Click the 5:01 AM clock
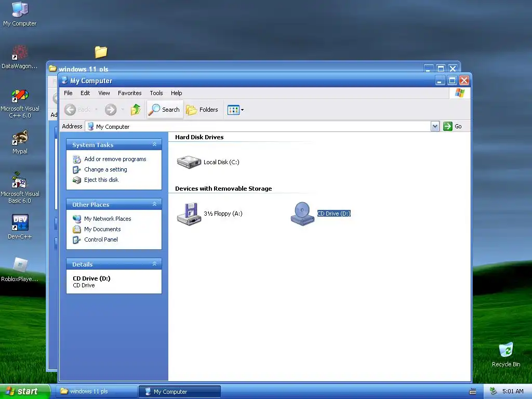 point(513,391)
